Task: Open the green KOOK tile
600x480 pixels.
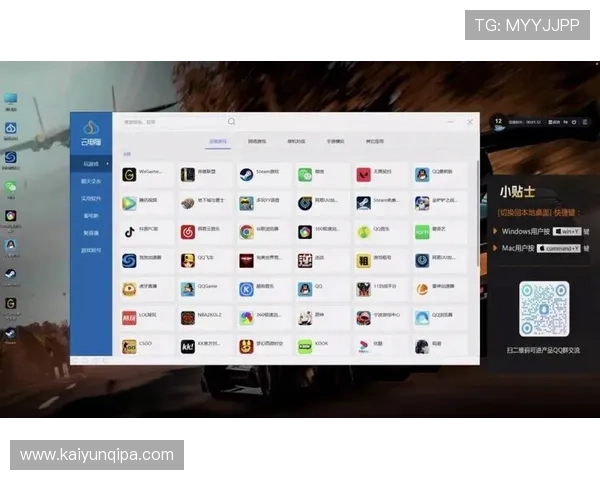Action: [x=323, y=346]
